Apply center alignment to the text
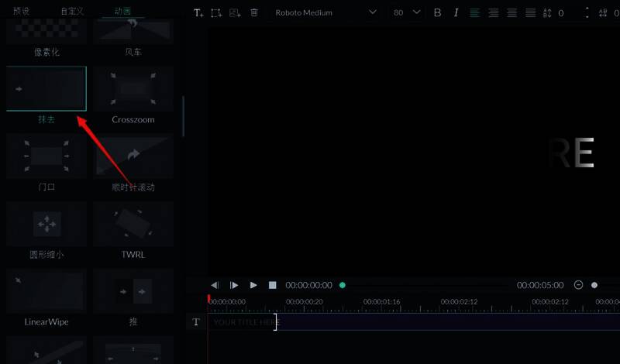620x364 pixels. [493, 13]
